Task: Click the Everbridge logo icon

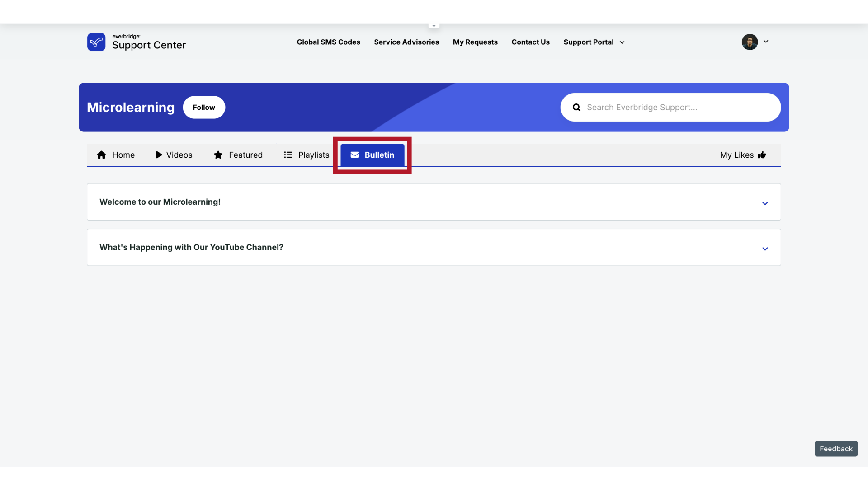Action: pos(96,42)
